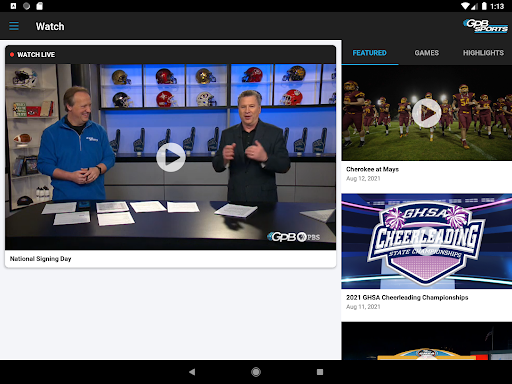Click the 2021 GHSA Cheerleading Championships title
This screenshot has width=512, height=384.
click(407, 297)
